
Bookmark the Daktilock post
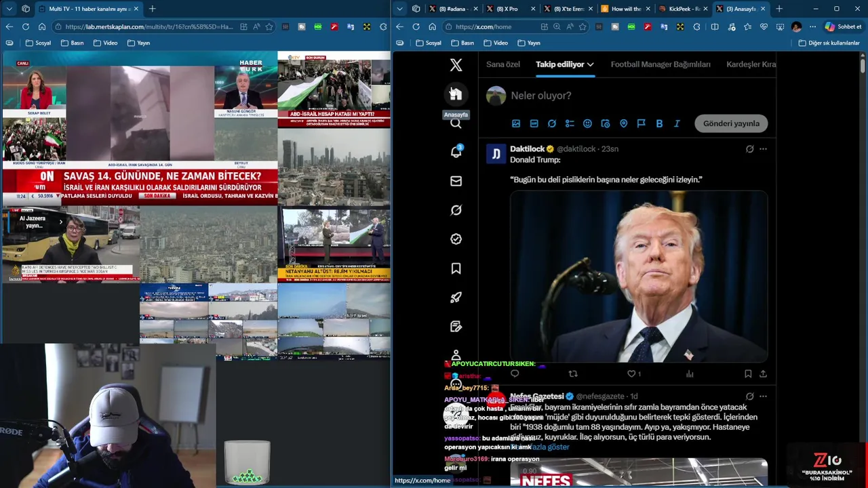(748, 373)
